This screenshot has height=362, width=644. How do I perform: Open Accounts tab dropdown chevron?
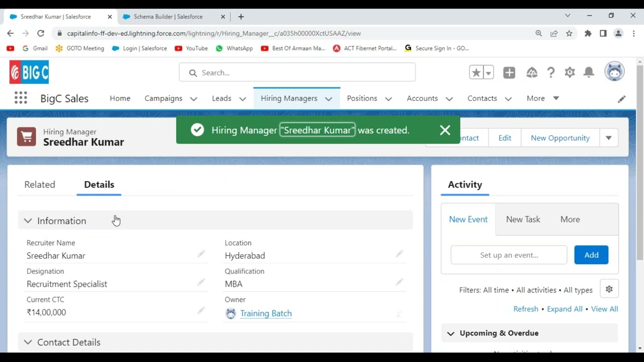pos(449,99)
